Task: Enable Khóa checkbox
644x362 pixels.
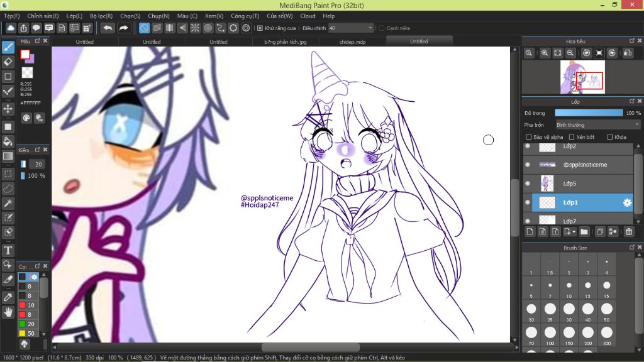Action: pos(609,137)
